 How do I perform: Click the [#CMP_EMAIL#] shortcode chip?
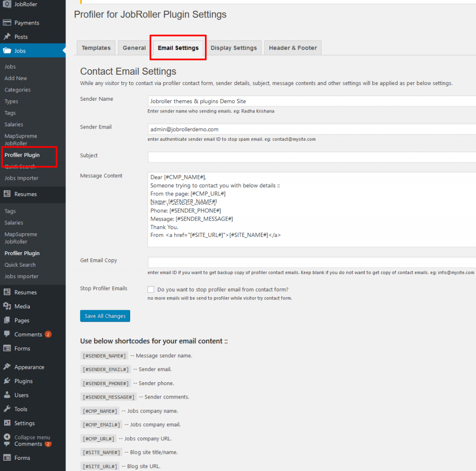click(x=101, y=425)
